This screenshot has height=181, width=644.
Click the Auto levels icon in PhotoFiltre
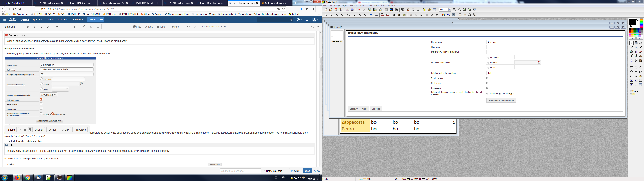point(383,15)
